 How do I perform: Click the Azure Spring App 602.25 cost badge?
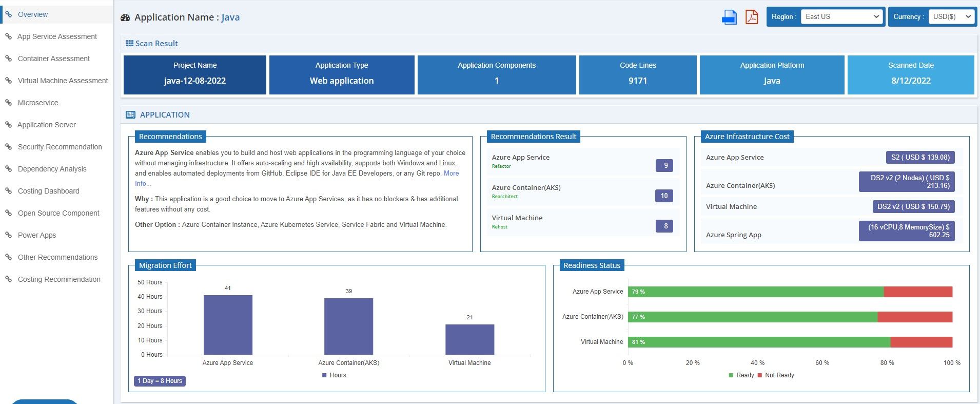coord(907,231)
